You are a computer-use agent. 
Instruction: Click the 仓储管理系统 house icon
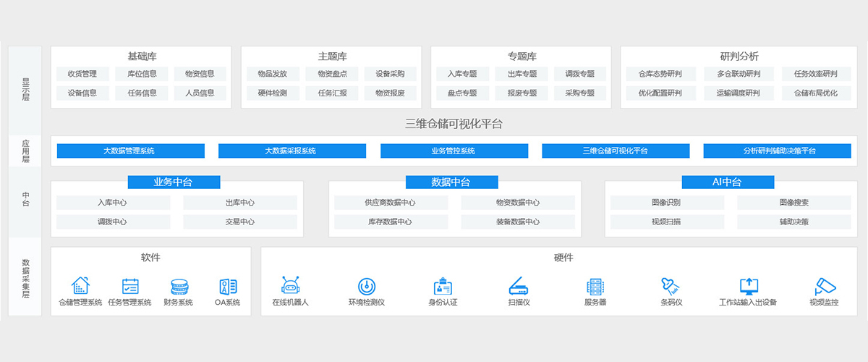(x=80, y=285)
